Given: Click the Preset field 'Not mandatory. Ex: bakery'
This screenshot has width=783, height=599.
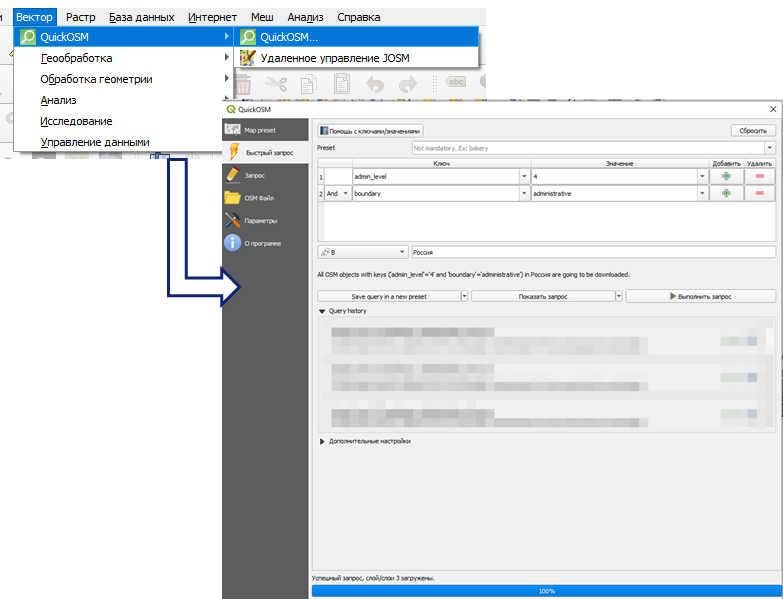Looking at the screenshot, I should 588,148.
